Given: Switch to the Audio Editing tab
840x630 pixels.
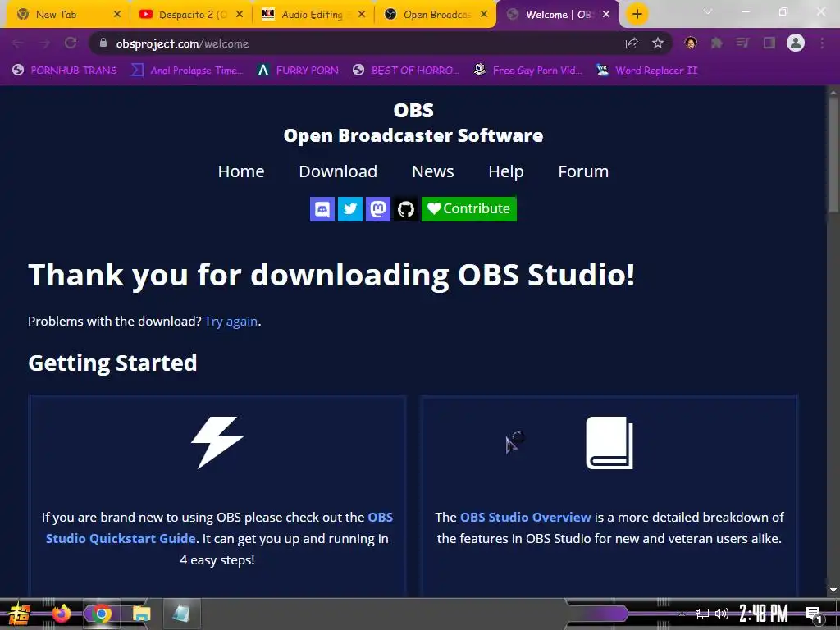Looking at the screenshot, I should [x=312, y=15].
